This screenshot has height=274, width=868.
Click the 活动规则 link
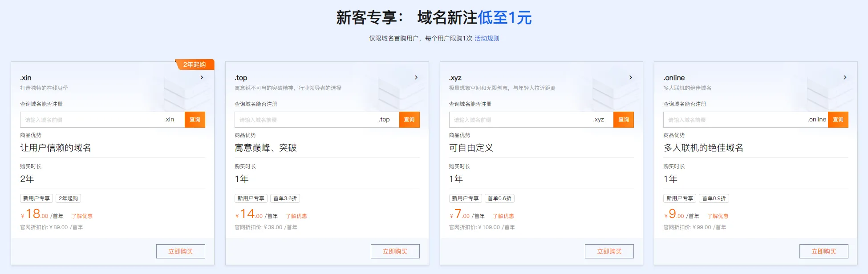(487, 38)
